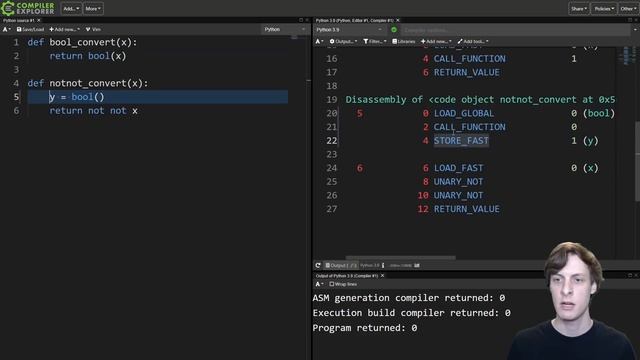Close the Output of Python 3.9 tab
The height and width of the screenshot is (360, 640).
382,276
